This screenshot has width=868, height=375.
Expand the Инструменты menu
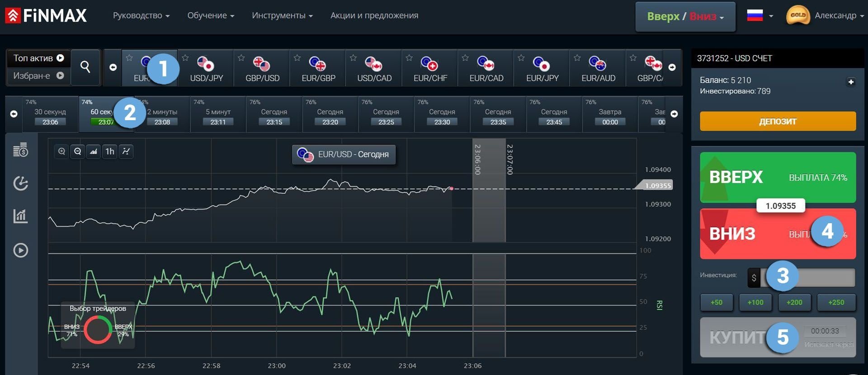coord(282,15)
